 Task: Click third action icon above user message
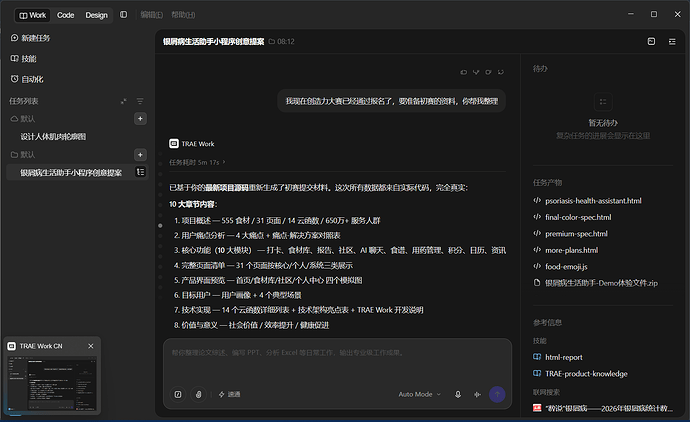488,72
